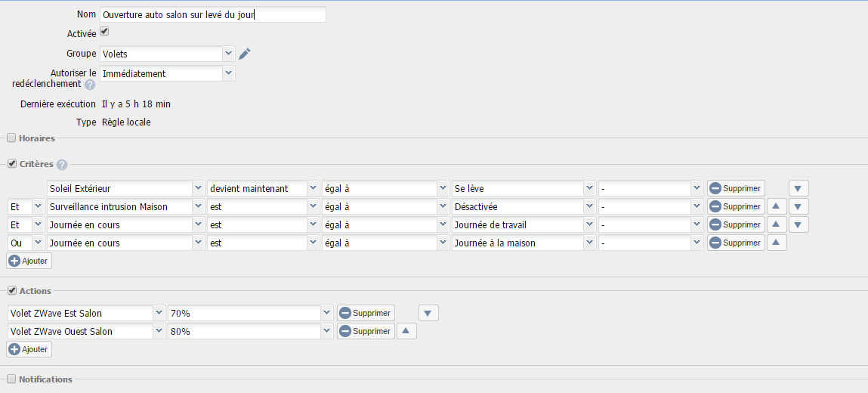Move Soleil Extérieur criterion down
The height and width of the screenshot is (393, 868).
coord(799,188)
